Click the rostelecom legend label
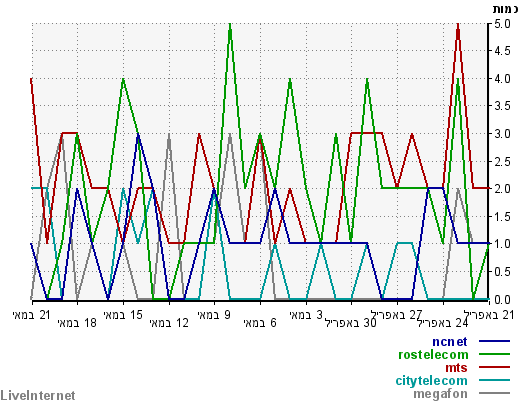The image size is (520, 405). [x=433, y=355]
